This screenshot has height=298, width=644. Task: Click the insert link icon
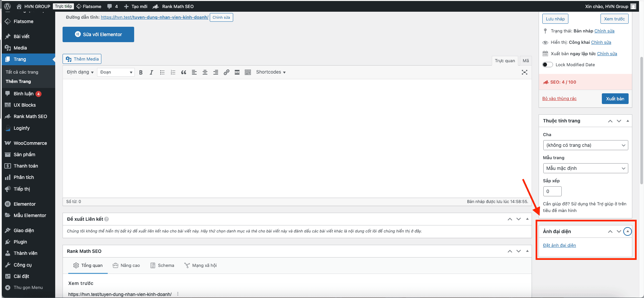pos(226,72)
